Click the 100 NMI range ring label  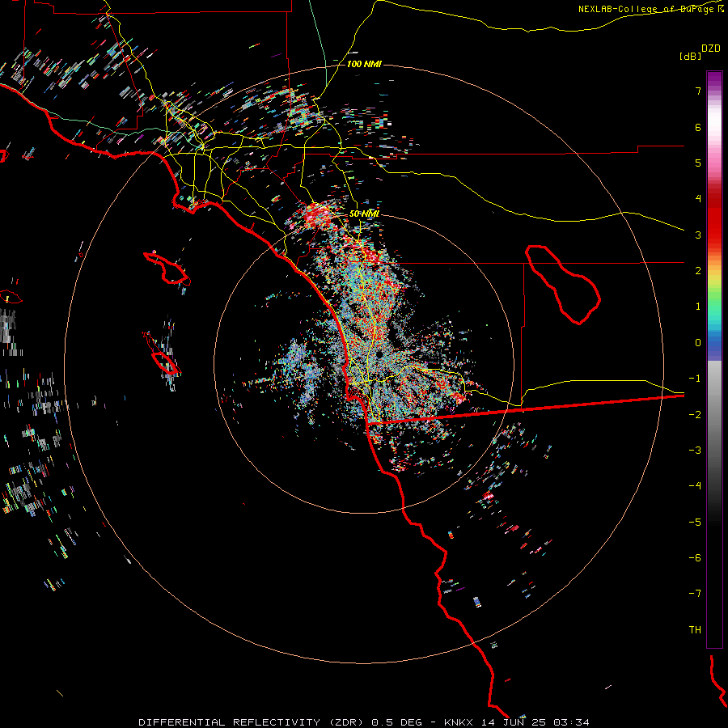(x=364, y=64)
